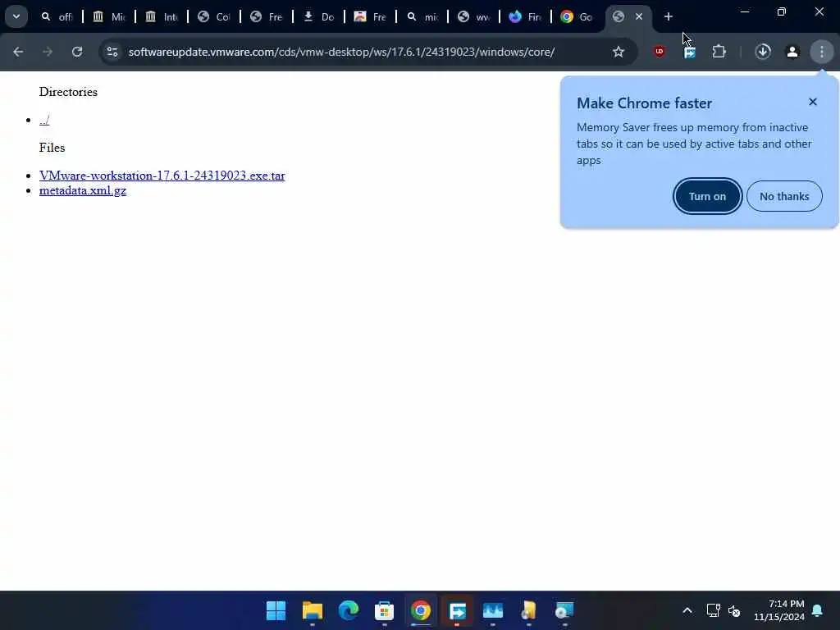
Task: Click the URL address bar text
Action: (341, 52)
